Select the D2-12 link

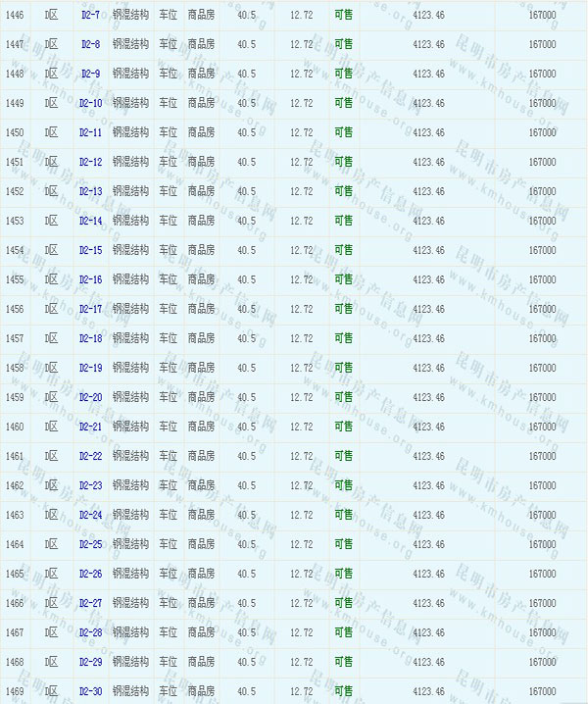click(90, 163)
